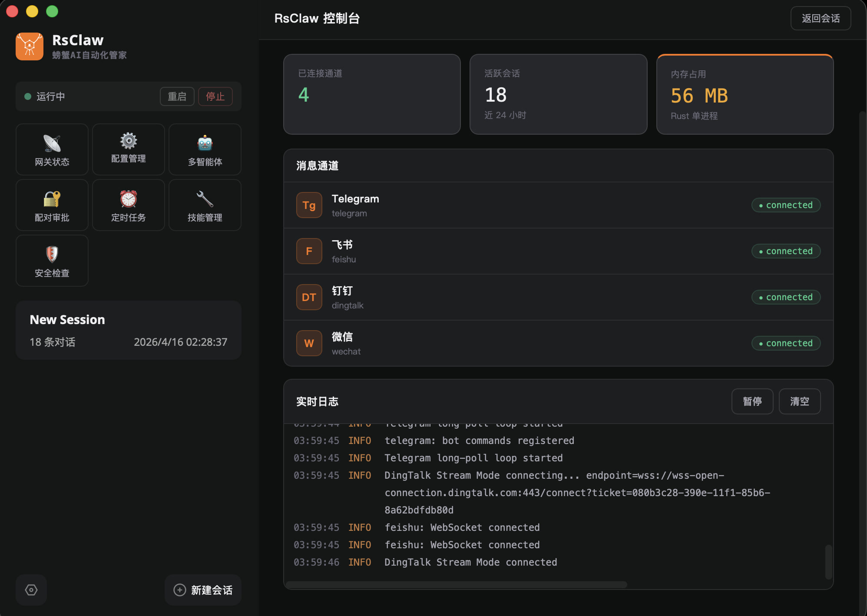
Task: Open 配置管理 gear icon tile
Action: pos(129,149)
